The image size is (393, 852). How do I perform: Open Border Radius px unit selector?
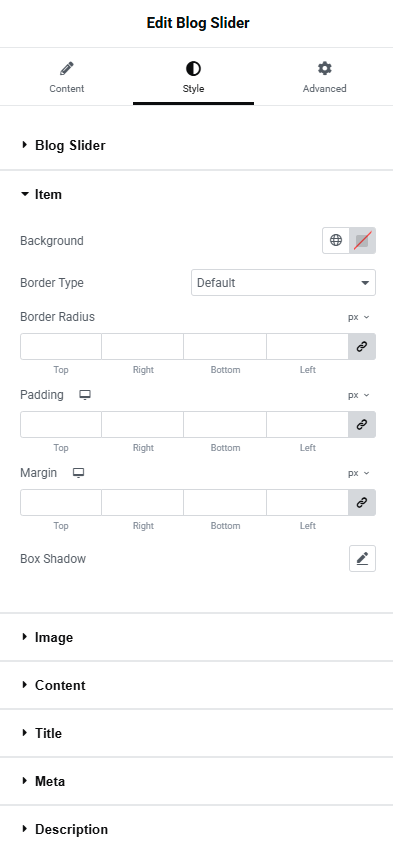(x=359, y=317)
